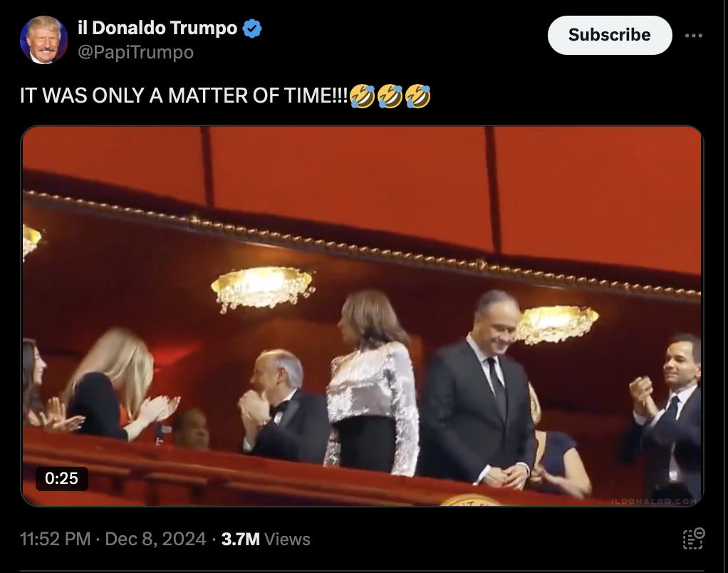Open the three-dot more options menu
This screenshot has height=573, width=728.
click(693, 36)
